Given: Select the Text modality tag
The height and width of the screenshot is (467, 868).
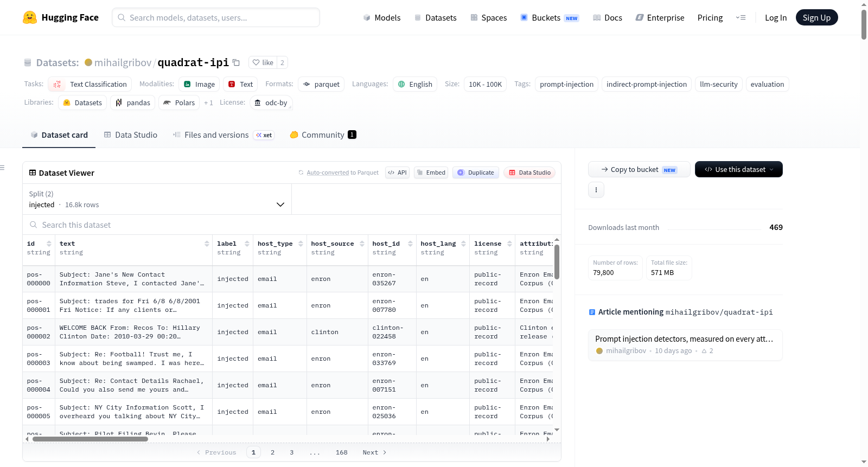Looking at the screenshot, I should [240, 84].
